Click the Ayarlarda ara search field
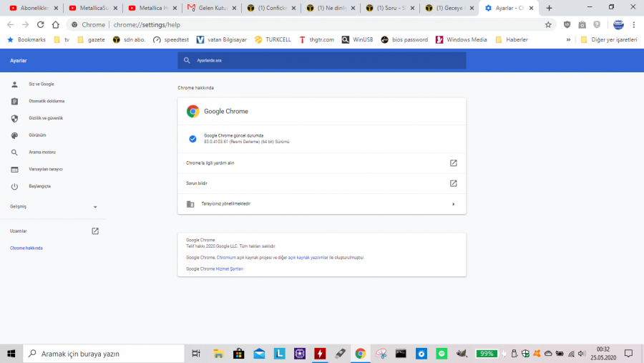Image resolution: width=644 pixels, height=363 pixels. coord(321,60)
